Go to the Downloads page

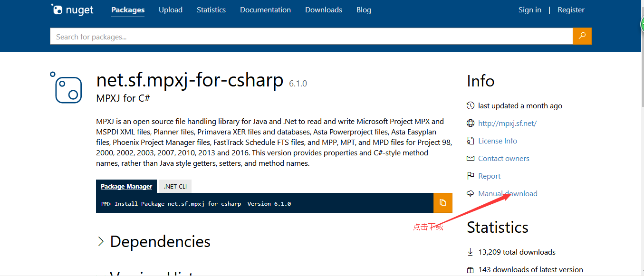324,10
